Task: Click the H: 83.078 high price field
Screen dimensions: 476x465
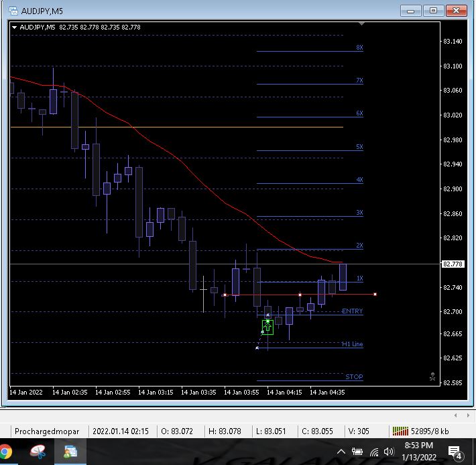Action: tap(225, 431)
